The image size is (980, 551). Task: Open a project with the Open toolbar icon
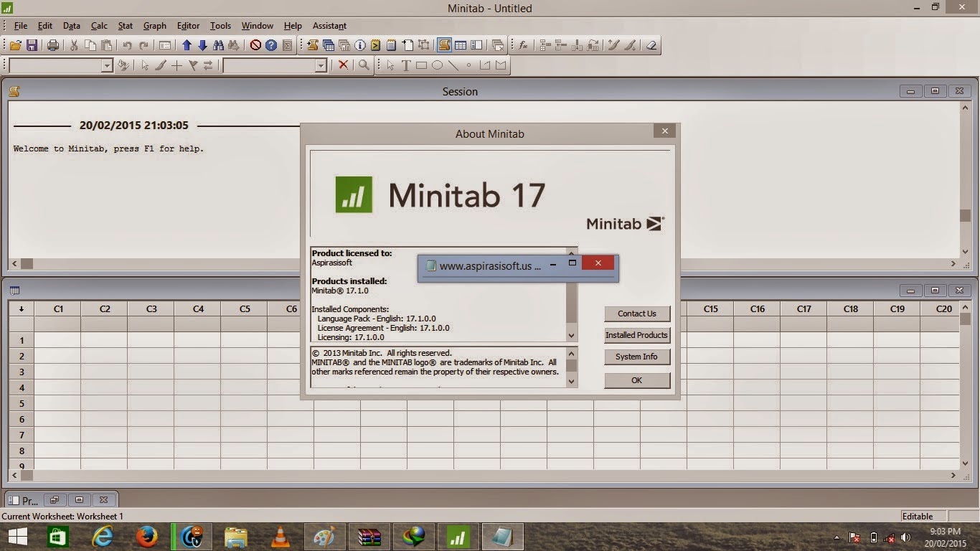16,45
